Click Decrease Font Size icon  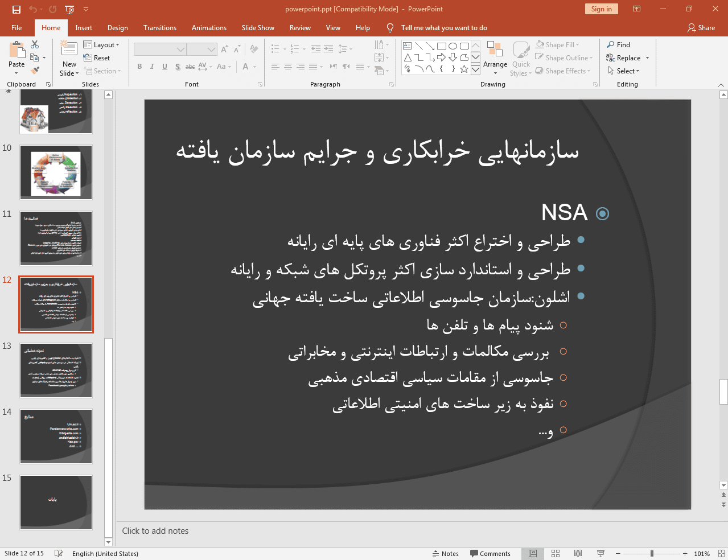237,50
